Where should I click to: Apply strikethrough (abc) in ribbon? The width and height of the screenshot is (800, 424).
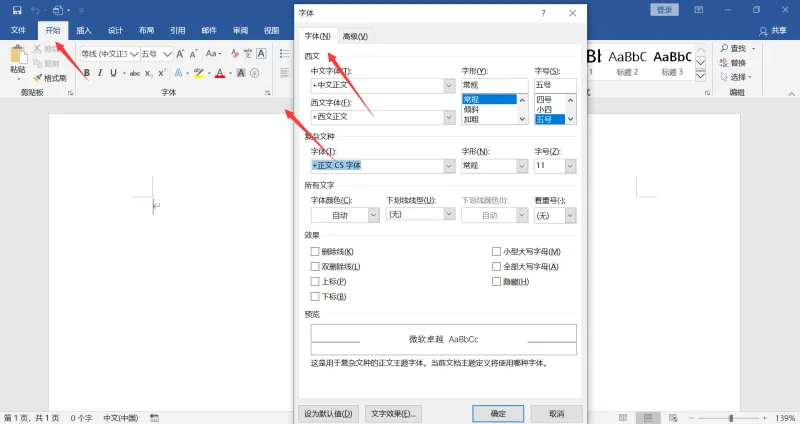pos(135,73)
